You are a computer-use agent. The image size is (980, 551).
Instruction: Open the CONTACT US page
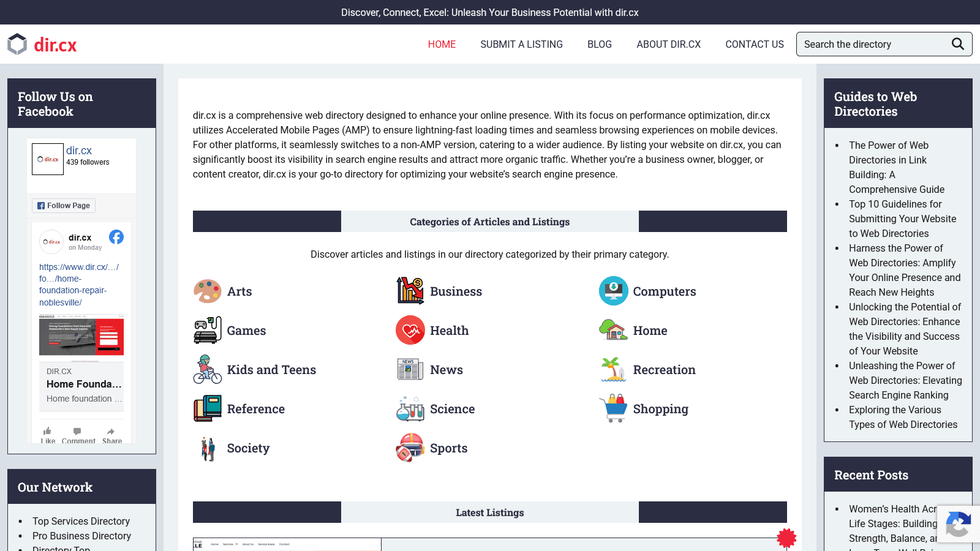[755, 44]
